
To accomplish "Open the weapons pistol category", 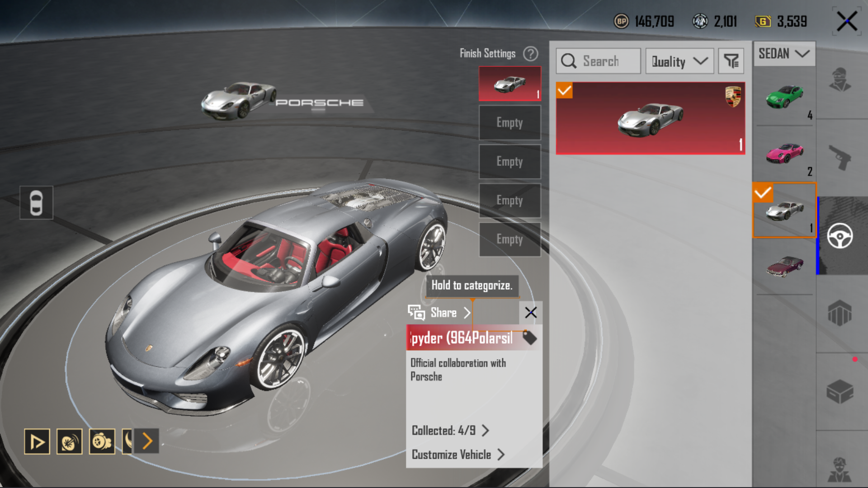I will 840,157.
